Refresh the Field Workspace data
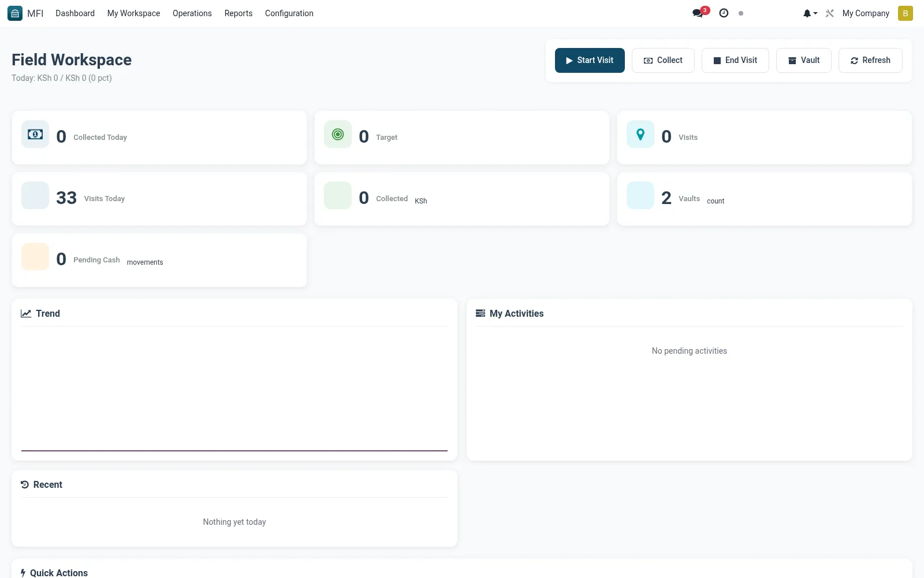The height and width of the screenshot is (578, 924). click(870, 60)
